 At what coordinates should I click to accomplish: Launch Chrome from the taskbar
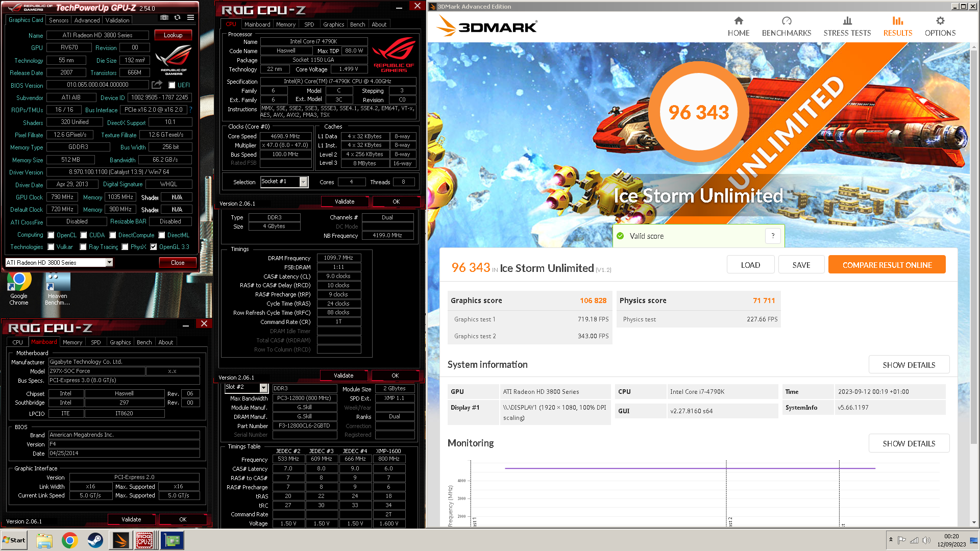pyautogui.click(x=70, y=540)
